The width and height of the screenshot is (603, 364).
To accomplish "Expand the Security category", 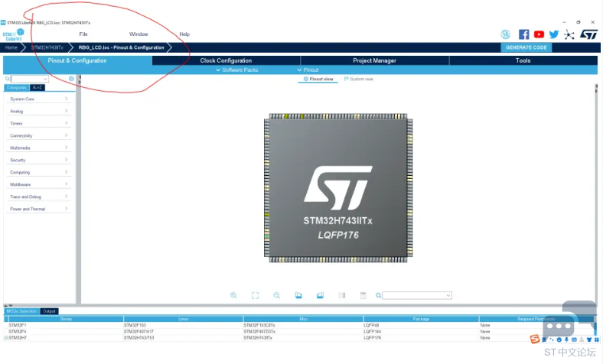I will pyautogui.click(x=39, y=160).
